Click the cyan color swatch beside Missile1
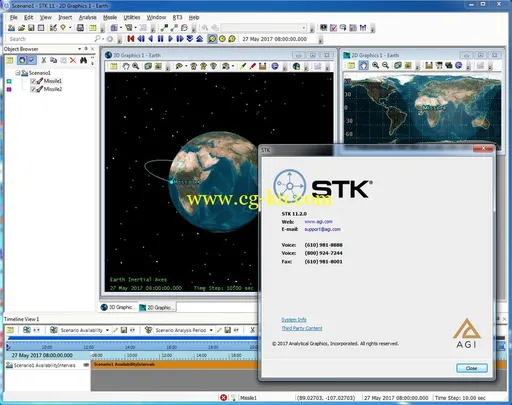 click(9, 81)
